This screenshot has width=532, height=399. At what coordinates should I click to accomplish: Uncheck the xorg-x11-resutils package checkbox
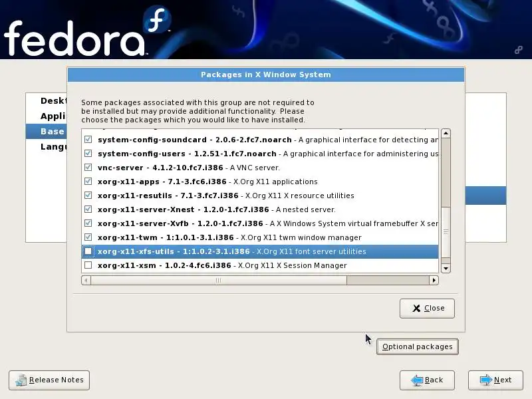(x=88, y=195)
